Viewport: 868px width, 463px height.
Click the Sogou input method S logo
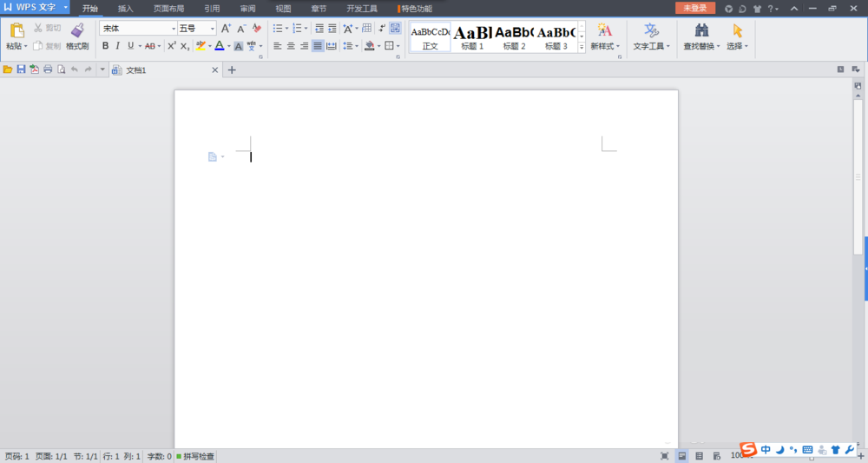[x=748, y=449]
